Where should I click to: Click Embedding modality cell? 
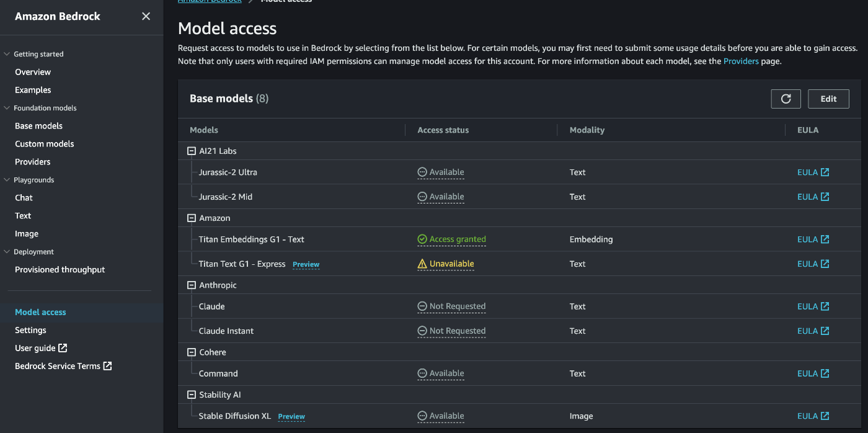pyautogui.click(x=591, y=239)
